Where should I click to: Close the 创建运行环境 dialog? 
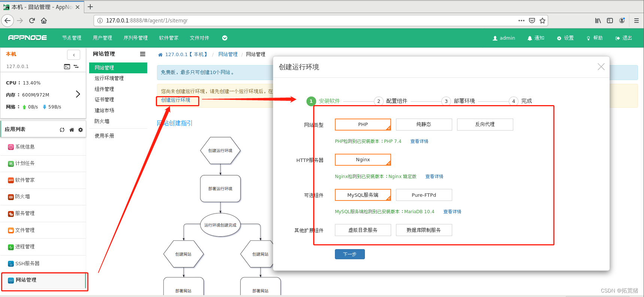(601, 67)
